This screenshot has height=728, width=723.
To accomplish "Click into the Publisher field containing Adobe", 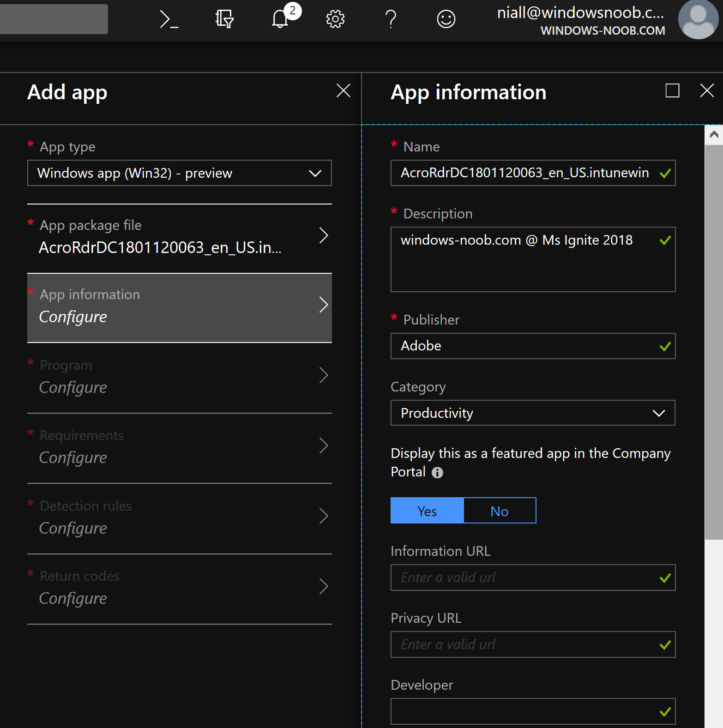I will [x=533, y=346].
